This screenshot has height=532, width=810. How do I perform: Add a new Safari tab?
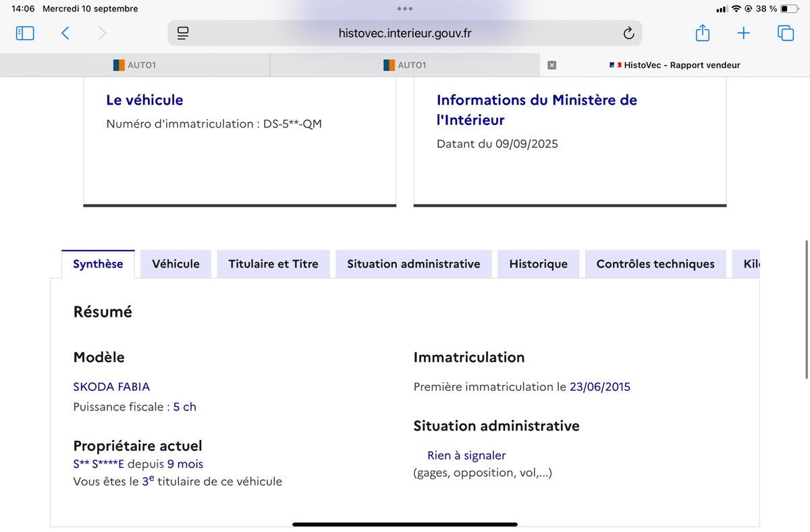743,33
